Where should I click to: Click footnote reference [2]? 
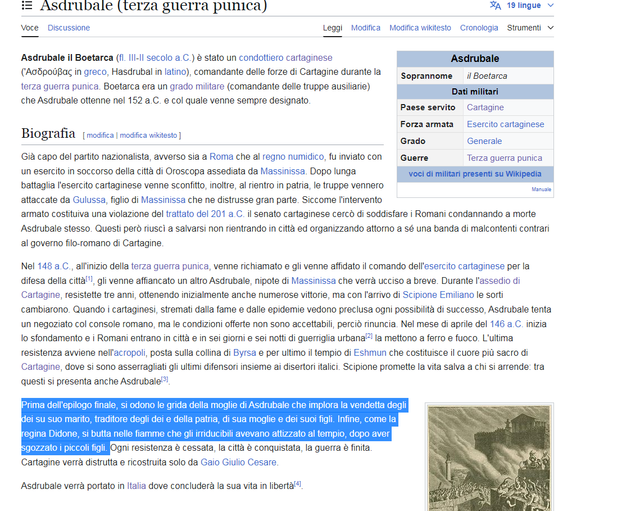pos(369,336)
